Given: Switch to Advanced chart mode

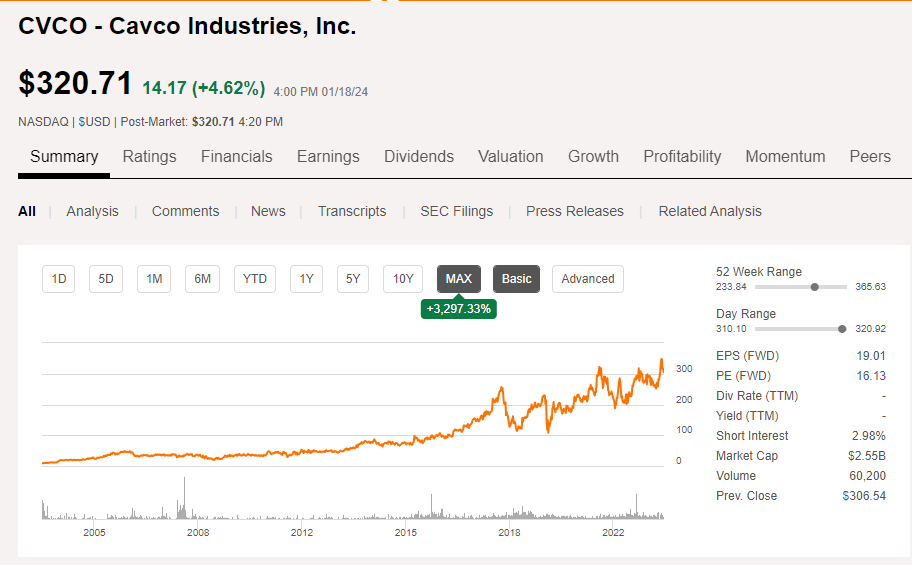Looking at the screenshot, I should 588,279.
